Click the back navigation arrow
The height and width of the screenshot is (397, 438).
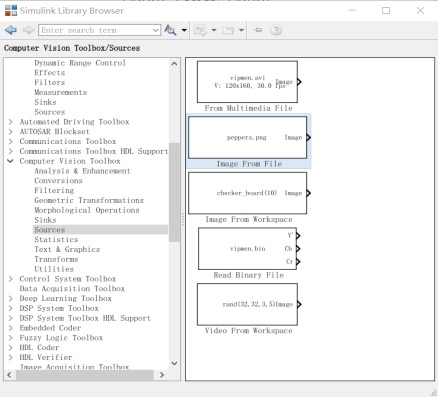coord(11,30)
